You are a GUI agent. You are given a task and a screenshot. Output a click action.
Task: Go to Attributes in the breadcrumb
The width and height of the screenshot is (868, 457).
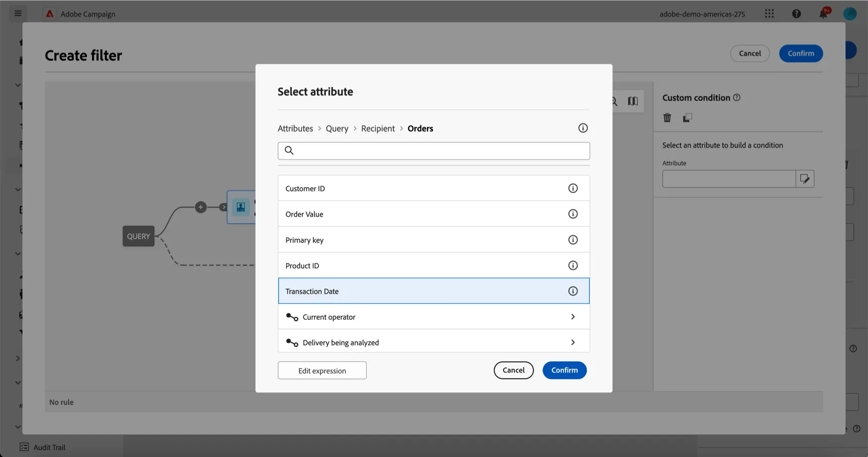pyautogui.click(x=295, y=128)
